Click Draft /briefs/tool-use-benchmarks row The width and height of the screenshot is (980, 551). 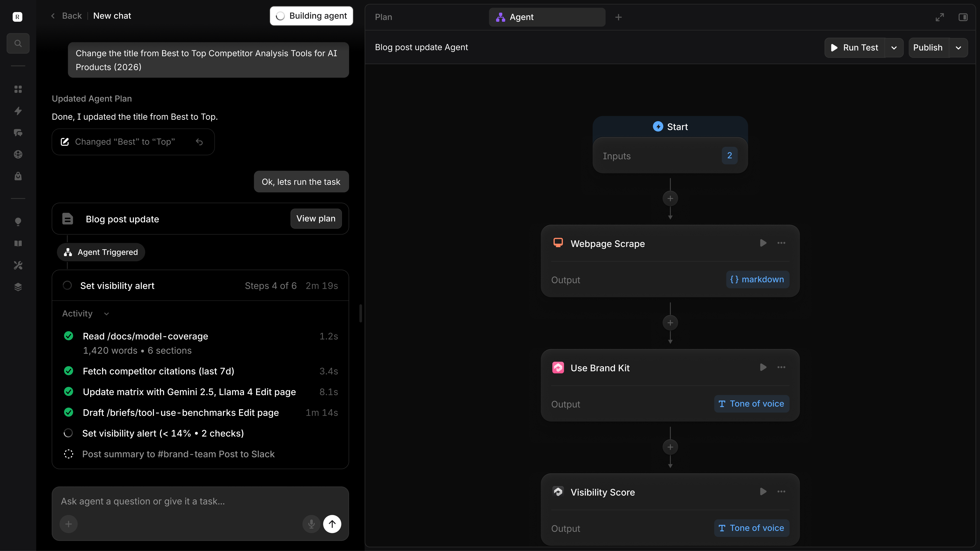click(x=201, y=412)
